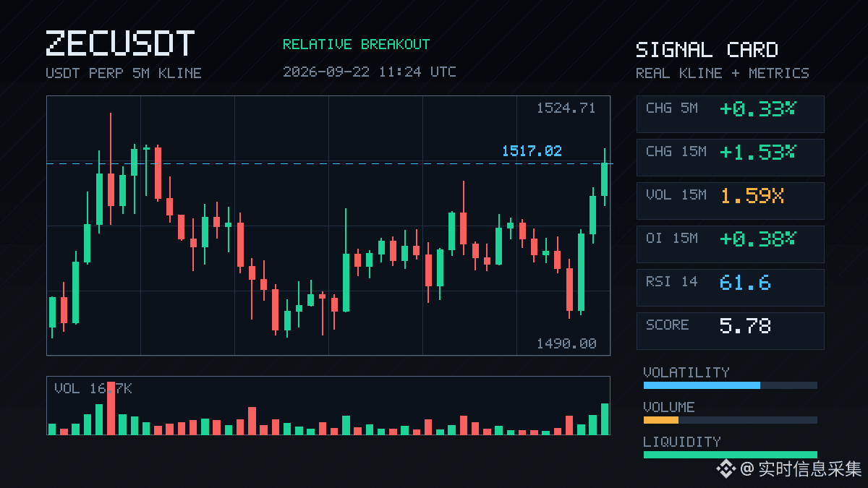
Task: Open the OI 15M +0.38% card
Action: (730, 244)
